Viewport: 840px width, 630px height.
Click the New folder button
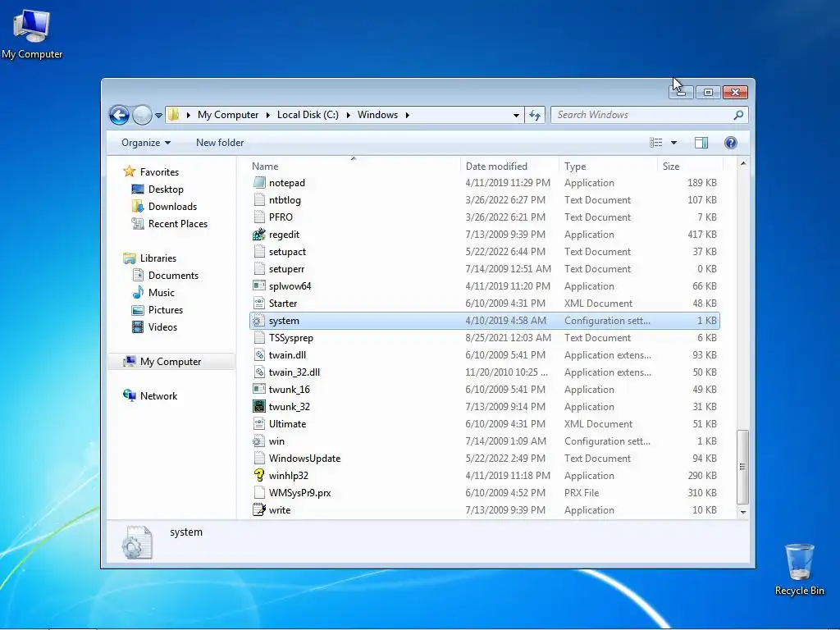[220, 143]
